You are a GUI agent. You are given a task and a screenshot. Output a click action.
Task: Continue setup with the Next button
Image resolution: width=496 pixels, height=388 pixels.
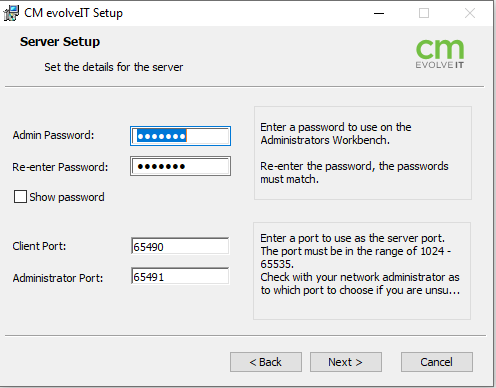346,362
